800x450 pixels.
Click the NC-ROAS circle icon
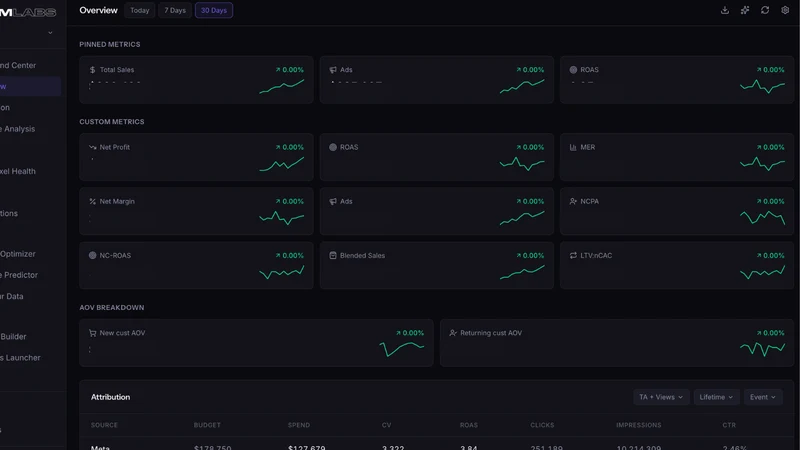(92, 256)
